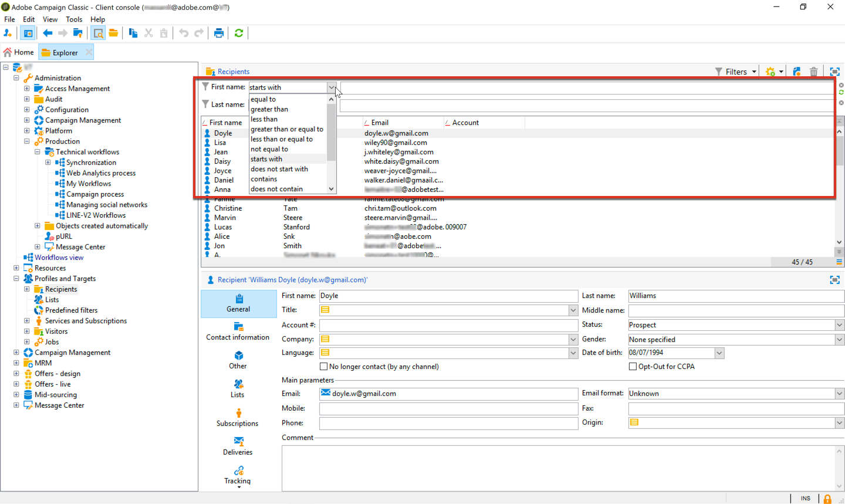This screenshot has width=845, height=504.
Task: Apply filters with the small green refresh icon
Action: 841,93
